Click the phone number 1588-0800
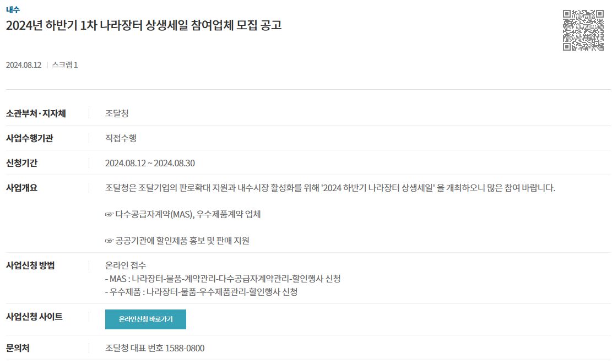The image size is (612, 364). coord(185,348)
